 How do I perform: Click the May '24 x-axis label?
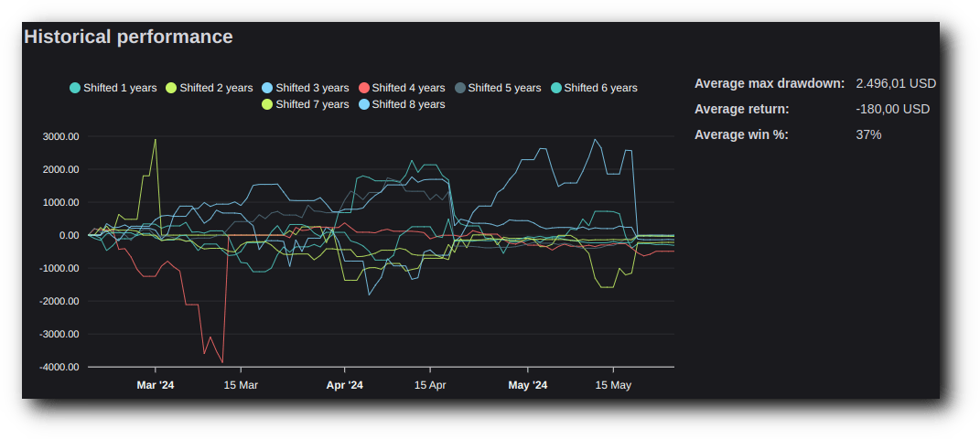click(528, 385)
